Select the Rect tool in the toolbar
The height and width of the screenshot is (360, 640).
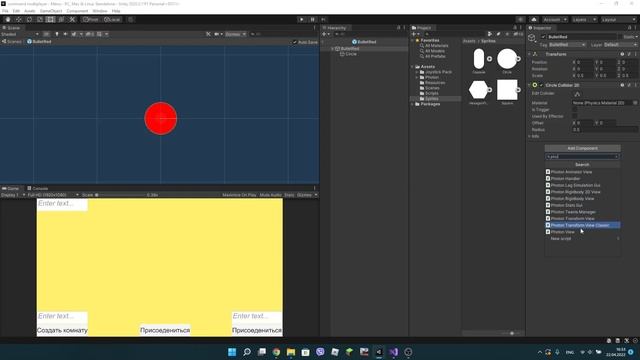click(50, 20)
